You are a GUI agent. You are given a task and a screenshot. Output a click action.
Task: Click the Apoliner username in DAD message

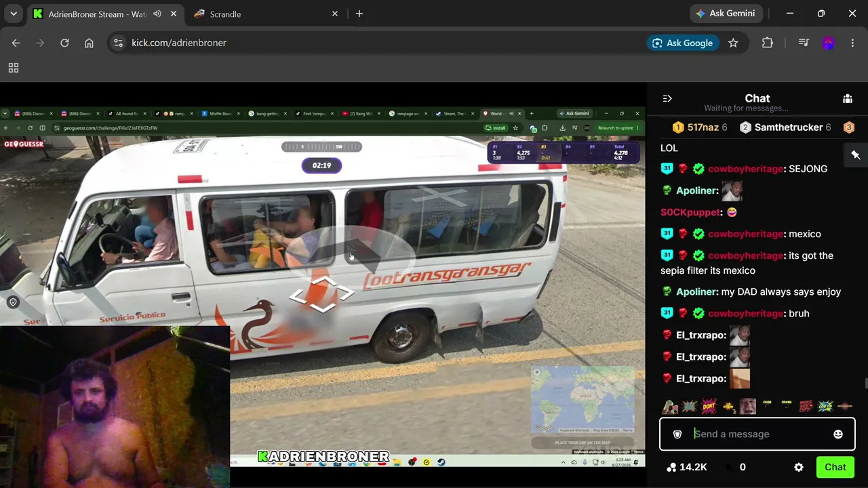(x=696, y=291)
